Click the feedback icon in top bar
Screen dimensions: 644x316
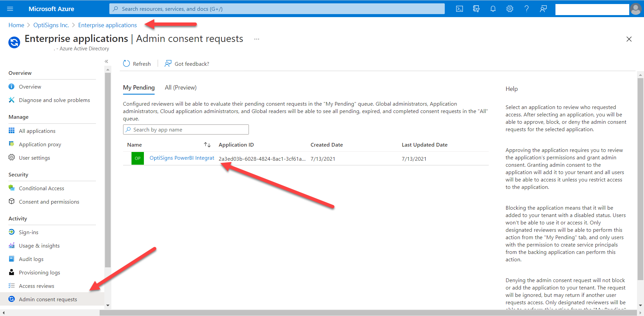543,9
